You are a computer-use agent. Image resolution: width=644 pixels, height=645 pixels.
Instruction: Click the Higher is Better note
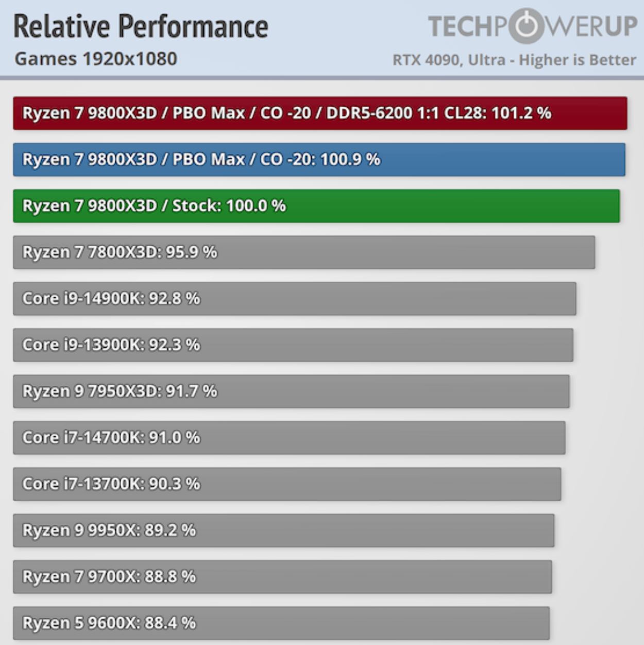pos(577,60)
